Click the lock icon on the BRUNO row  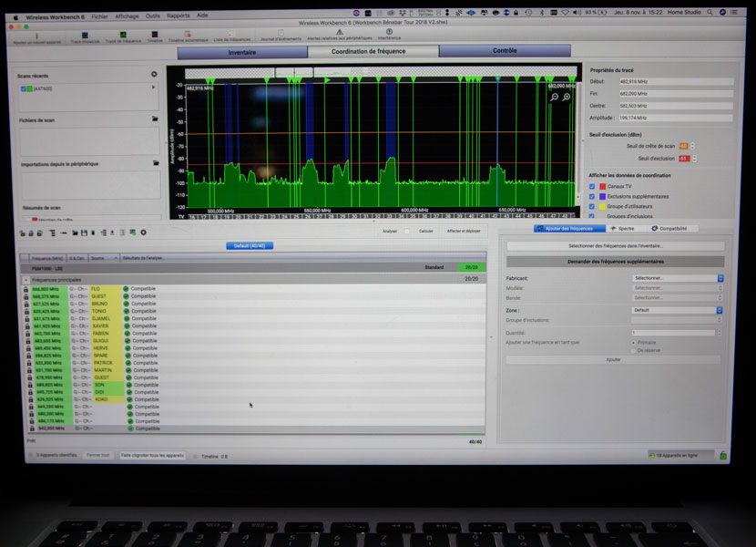click(26, 304)
